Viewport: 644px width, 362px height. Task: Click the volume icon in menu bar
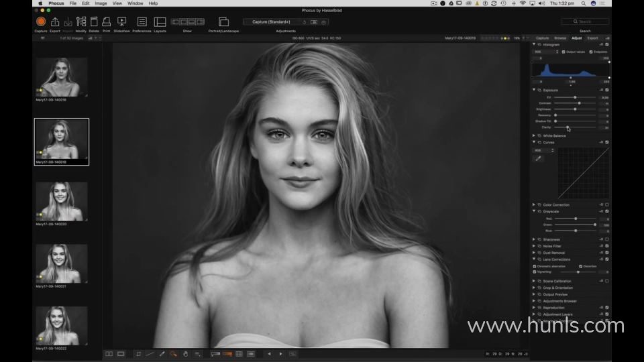[x=542, y=3]
